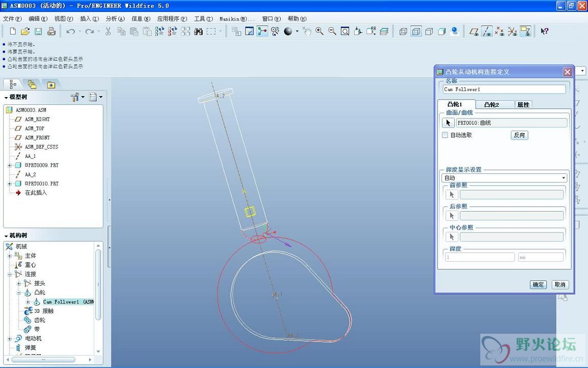
Task: Expand the PRT0009.PRT tree node
Action: (x=9, y=165)
